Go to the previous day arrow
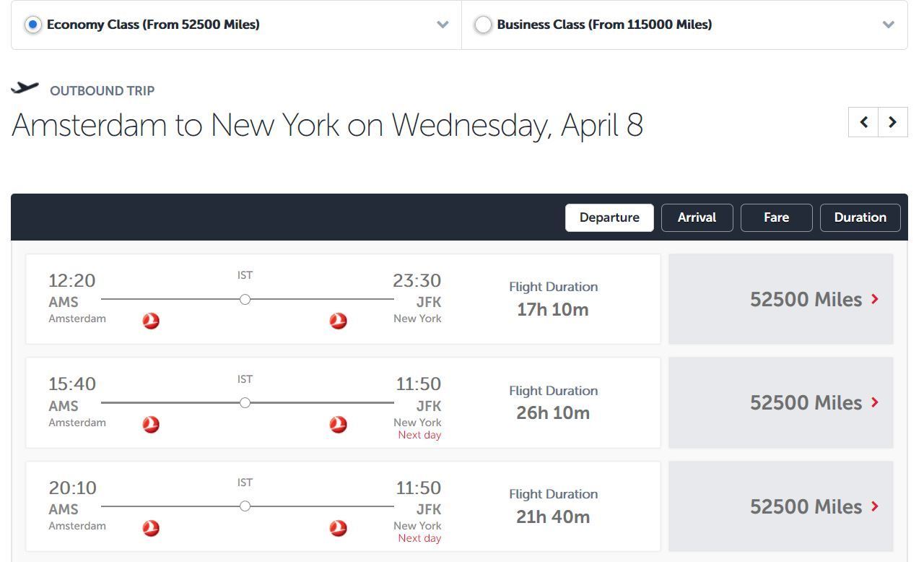This screenshot has height=562, width=924. [863, 122]
